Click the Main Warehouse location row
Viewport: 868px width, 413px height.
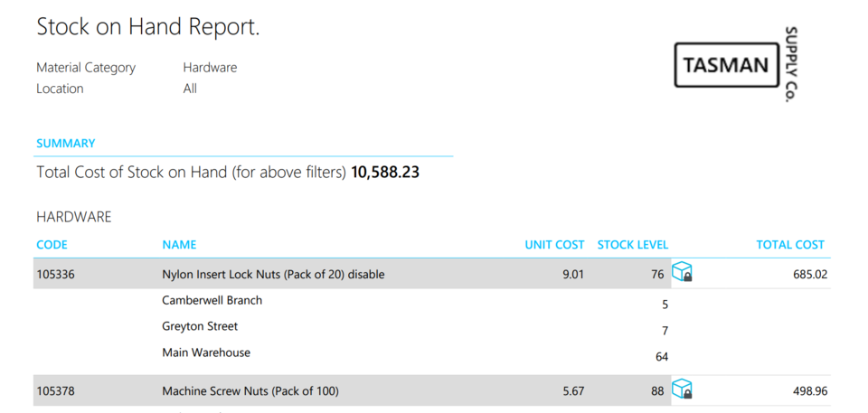point(206,352)
